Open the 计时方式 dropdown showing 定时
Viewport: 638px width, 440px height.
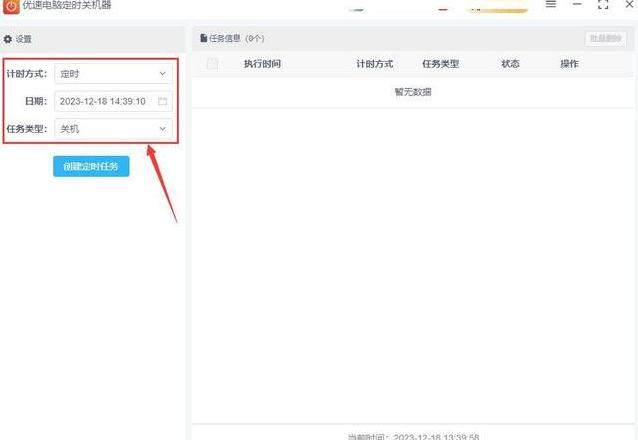[x=114, y=74]
